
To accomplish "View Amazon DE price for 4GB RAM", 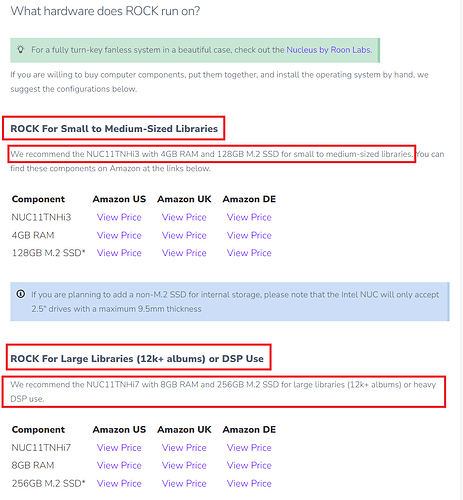I will pos(249,235).
